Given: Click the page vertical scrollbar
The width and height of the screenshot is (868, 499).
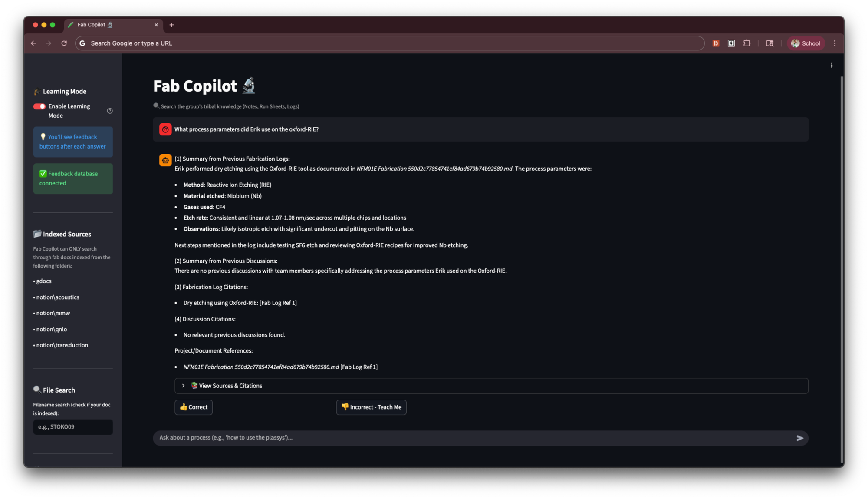Looking at the screenshot, I should [x=842, y=269].
